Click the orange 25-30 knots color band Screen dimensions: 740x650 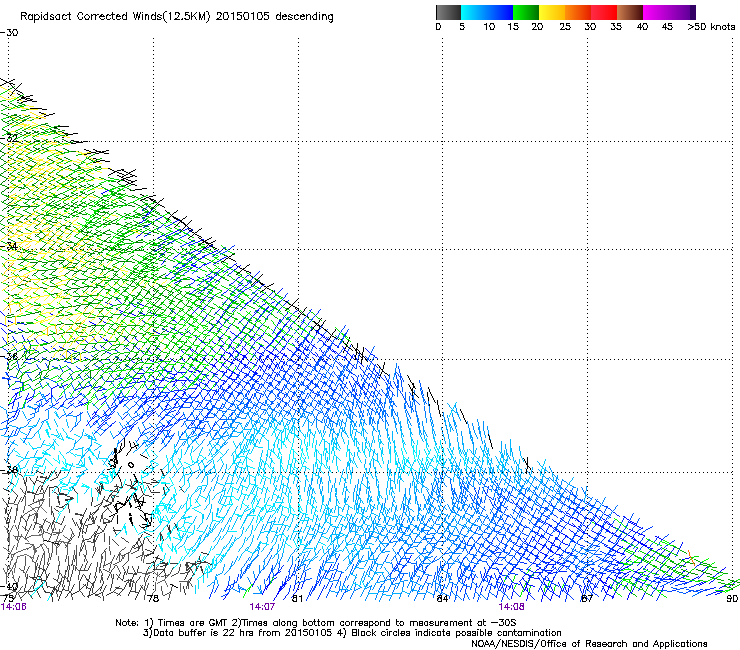click(578, 12)
